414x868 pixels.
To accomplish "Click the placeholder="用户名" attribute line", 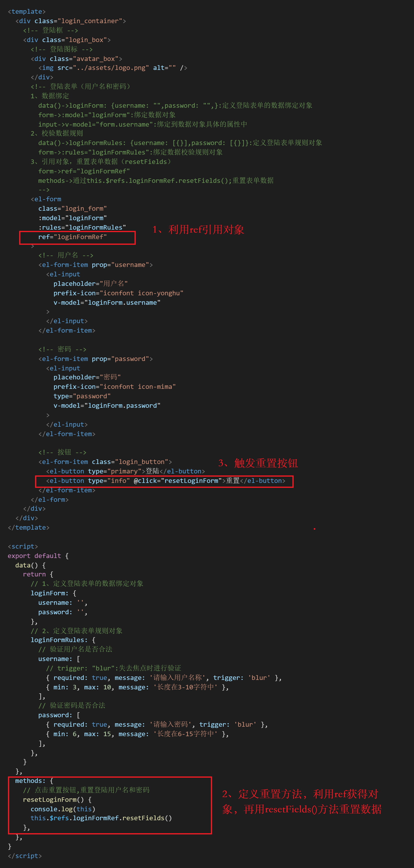I will click(x=91, y=284).
